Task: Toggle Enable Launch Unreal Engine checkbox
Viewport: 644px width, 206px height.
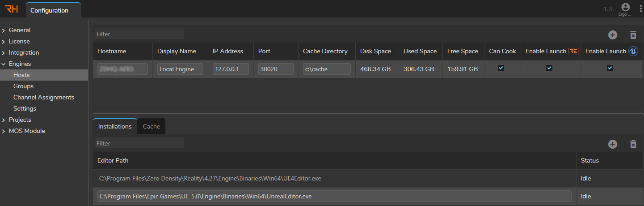Action: coord(610,68)
